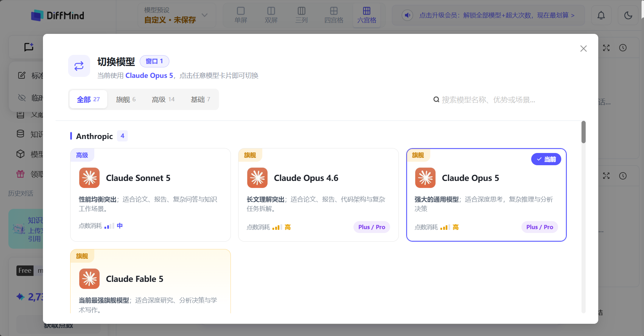Click the Claude Sonnet 5 logo icon
This screenshot has height=336, width=644.
(x=89, y=178)
